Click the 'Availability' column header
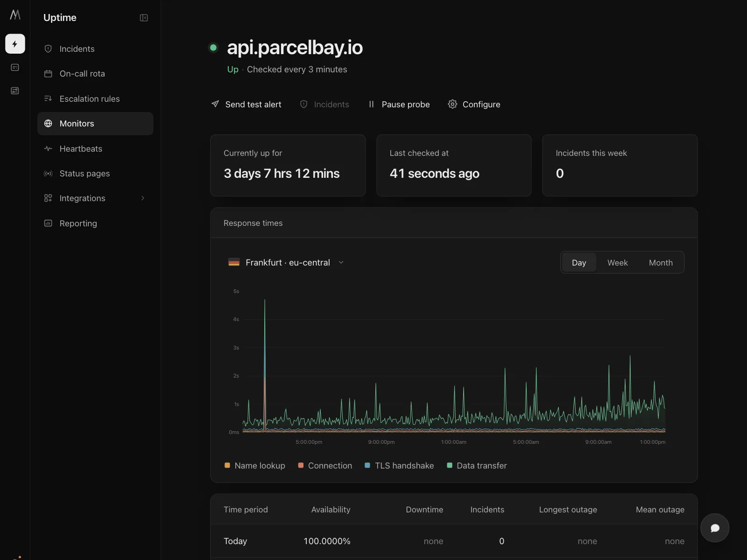 click(x=331, y=510)
